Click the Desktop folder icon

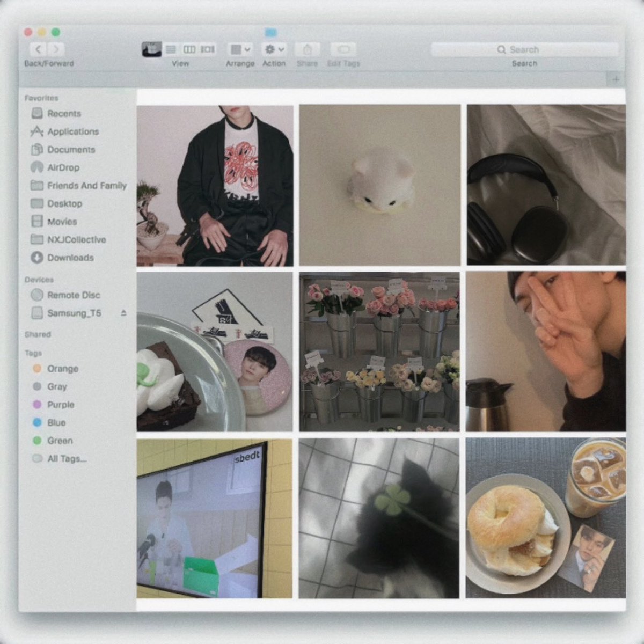pyautogui.click(x=37, y=203)
